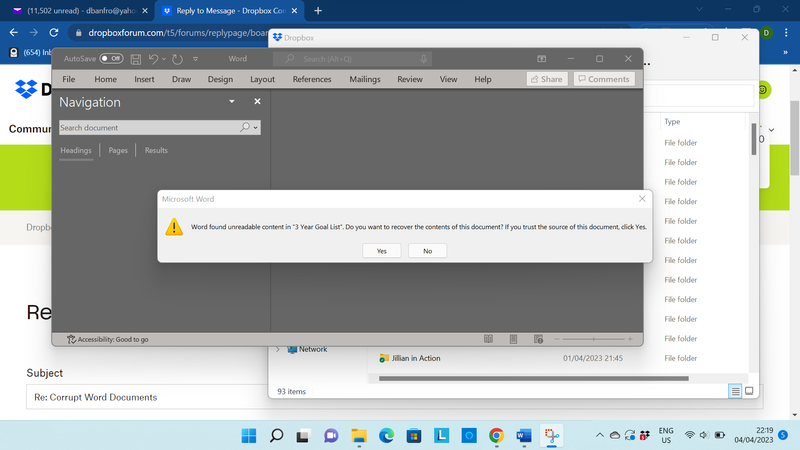Click the microphone icon in Word search
This screenshot has width=800, height=450.
click(423, 59)
